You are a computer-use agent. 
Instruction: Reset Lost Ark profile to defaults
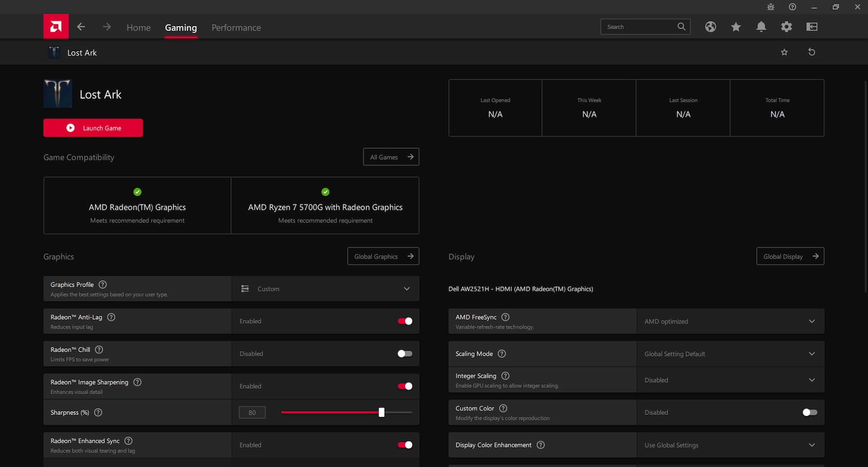(812, 52)
